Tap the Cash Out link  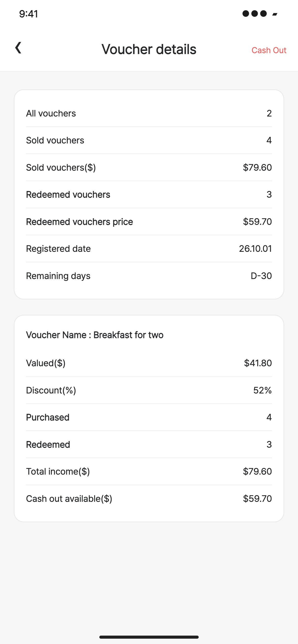click(269, 50)
